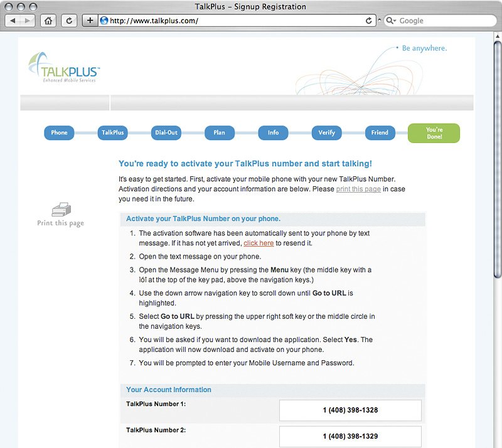Click the 'Print this page' sidebar label

click(60, 223)
